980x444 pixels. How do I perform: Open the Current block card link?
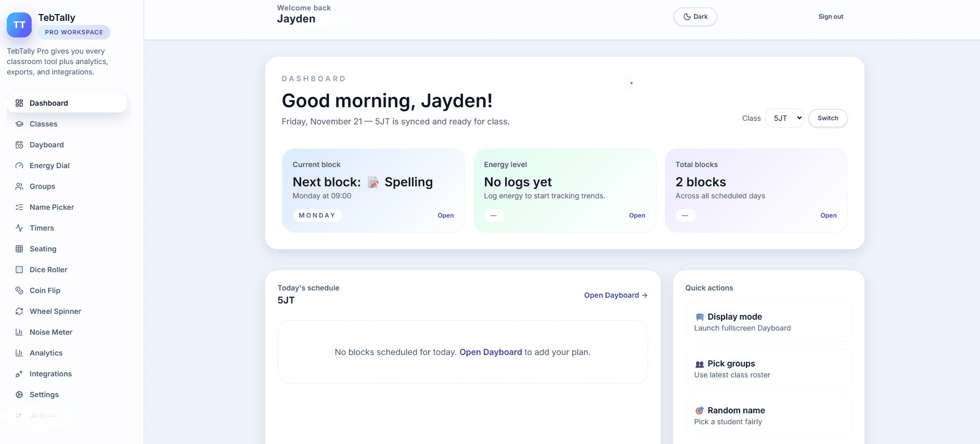click(x=445, y=215)
